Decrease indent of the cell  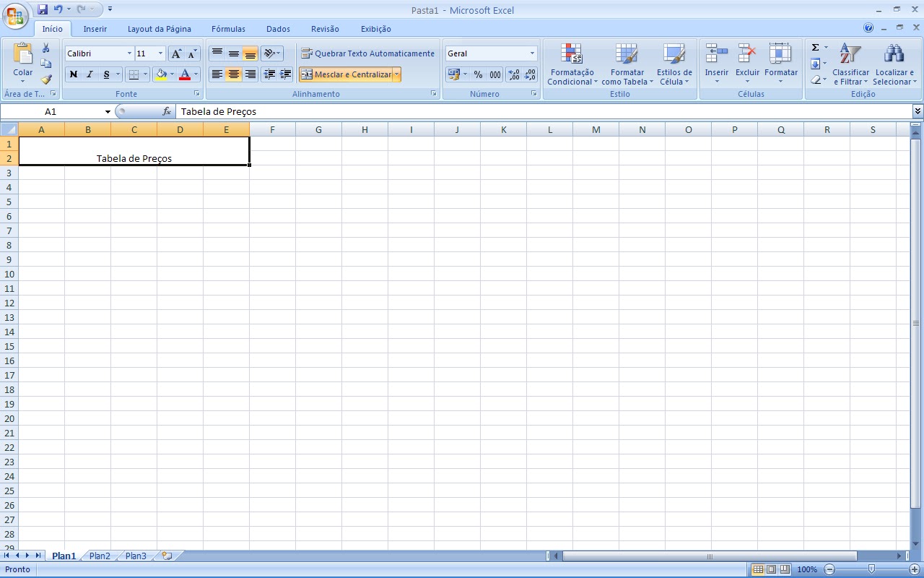point(269,74)
